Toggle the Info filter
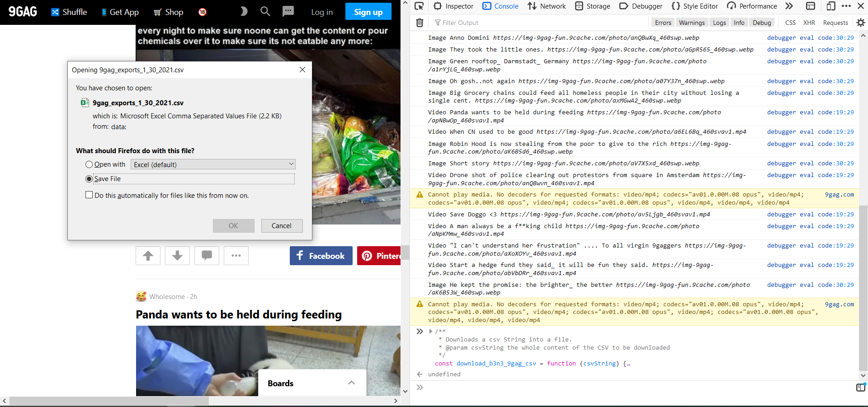The width and height of the screenshot is (868, 407). tap(739, 23)
